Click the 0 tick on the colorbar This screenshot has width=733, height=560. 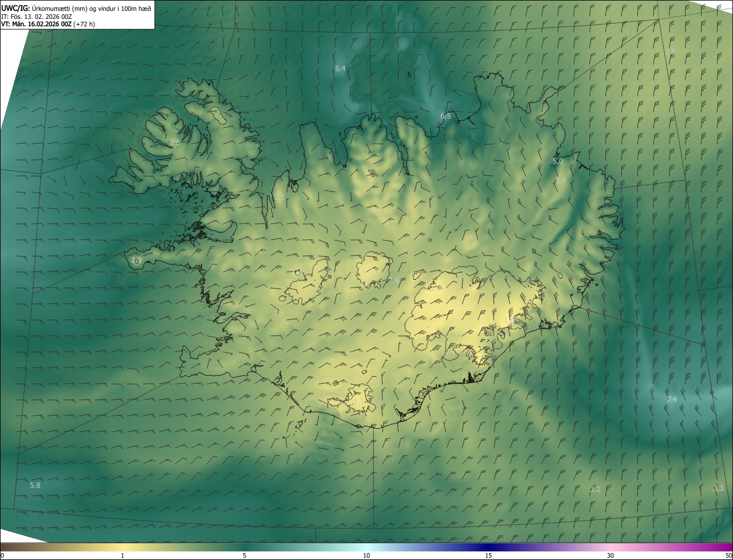tap(2, 555)
